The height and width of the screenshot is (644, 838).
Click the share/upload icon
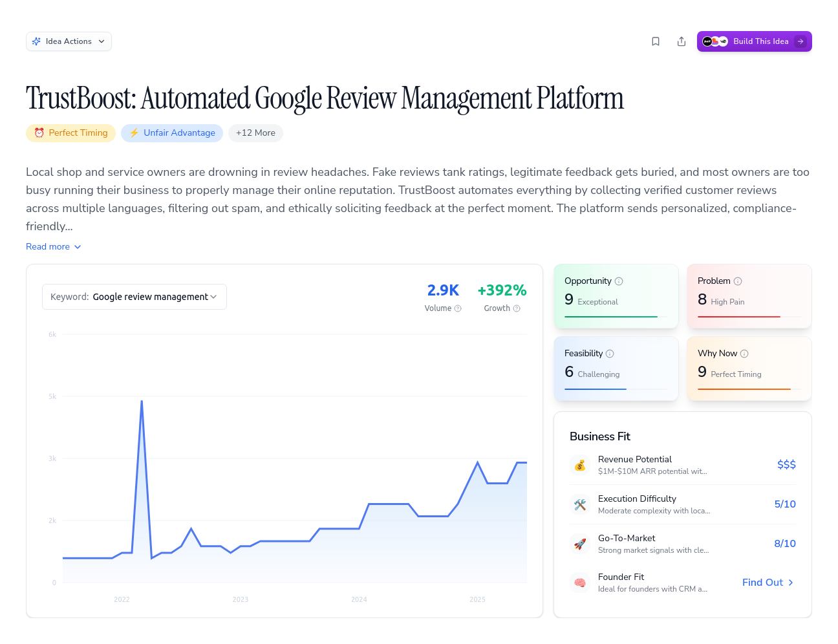[682, 41]
